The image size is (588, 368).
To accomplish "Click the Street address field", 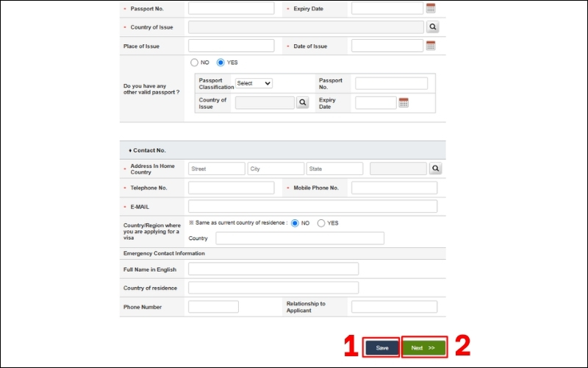I will pyautogui.click(x=216, y=169).
